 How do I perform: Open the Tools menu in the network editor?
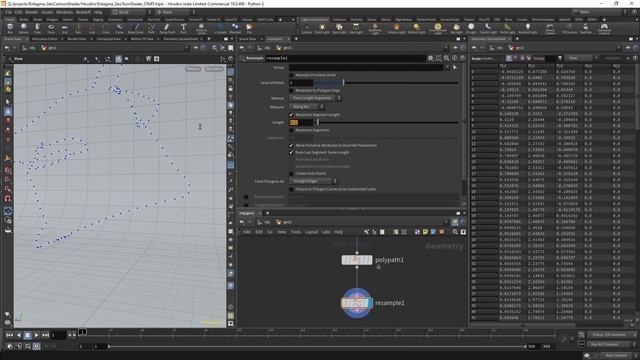click(x=296, y=232)
